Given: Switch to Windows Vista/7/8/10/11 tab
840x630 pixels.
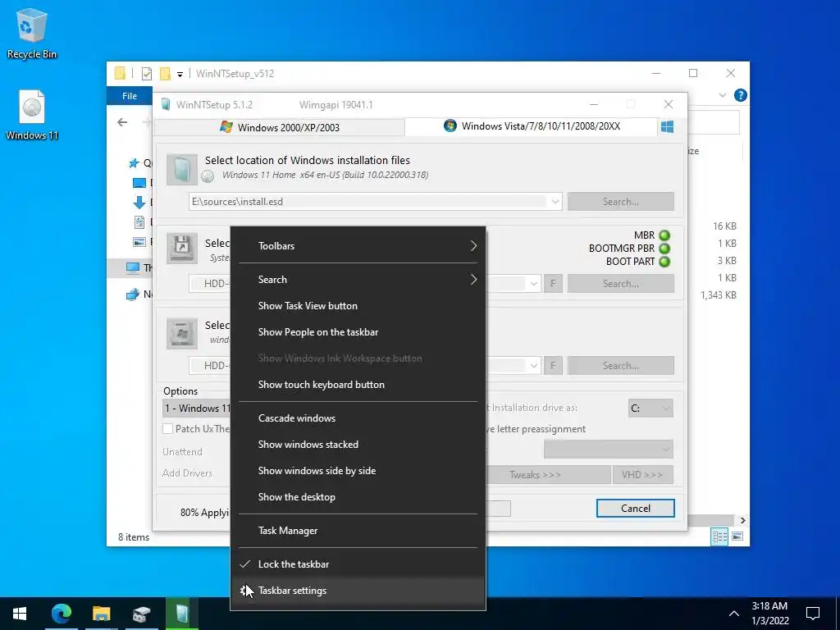Looking at the screenshot, I should tap(531, 126).
